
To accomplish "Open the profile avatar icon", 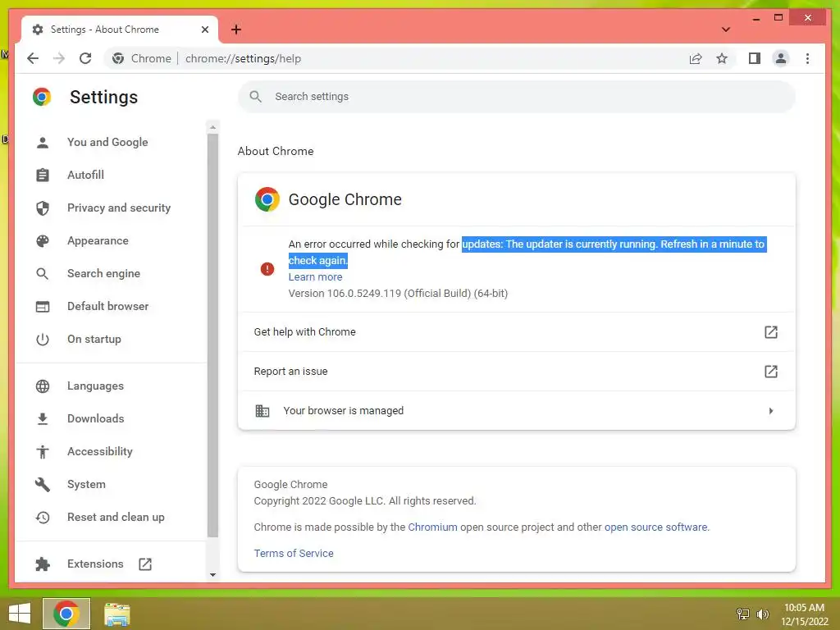I will click(781, 58).
